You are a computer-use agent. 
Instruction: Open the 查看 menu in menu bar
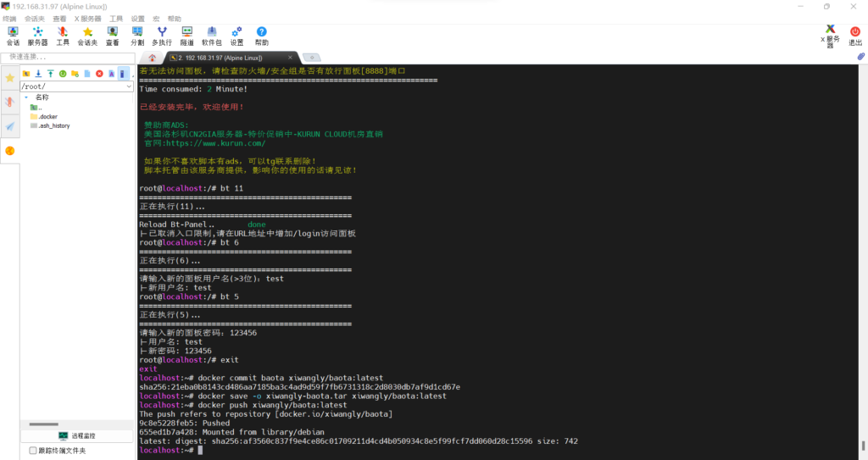59,19
